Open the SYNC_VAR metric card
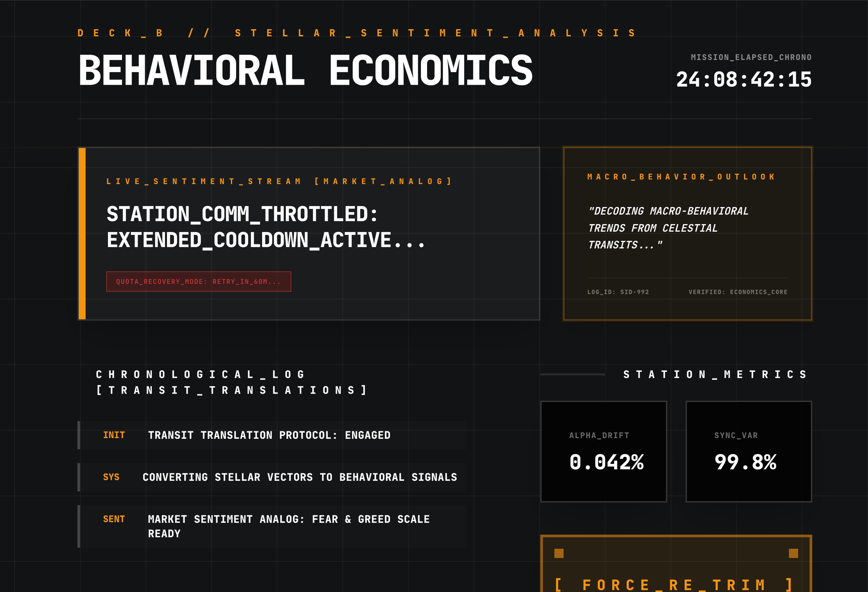Viewport: 868px width, 592px height. click(749, 452)
